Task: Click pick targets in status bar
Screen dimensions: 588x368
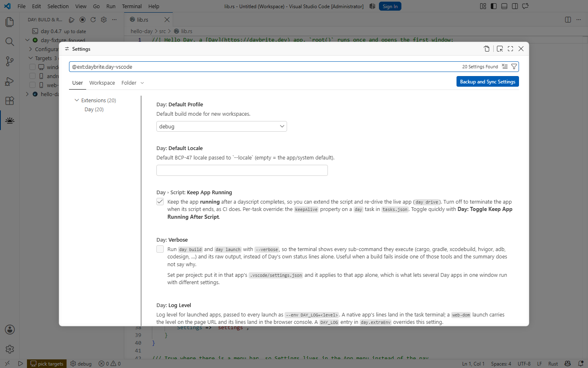Action: 47,364
